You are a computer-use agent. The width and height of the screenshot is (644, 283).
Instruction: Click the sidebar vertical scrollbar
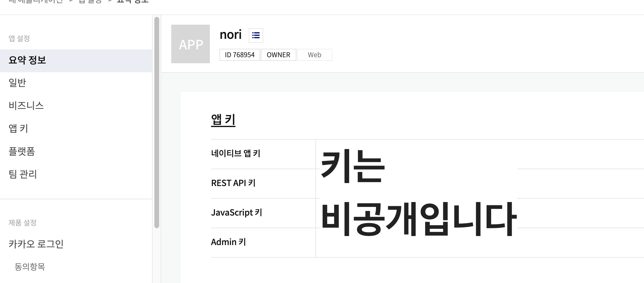[x=157, y=123]
